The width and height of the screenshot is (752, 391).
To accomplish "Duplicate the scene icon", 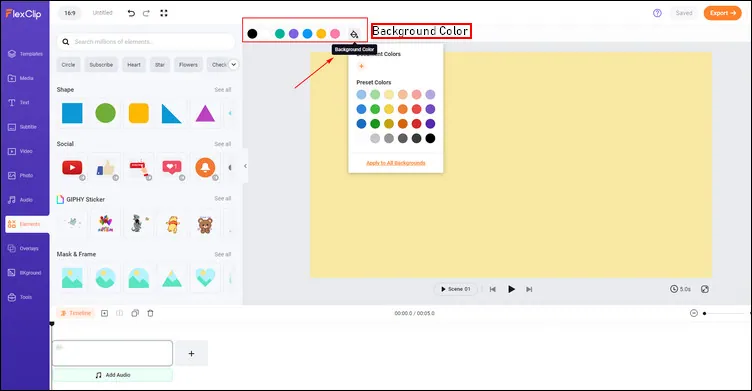I will point(135,313).
